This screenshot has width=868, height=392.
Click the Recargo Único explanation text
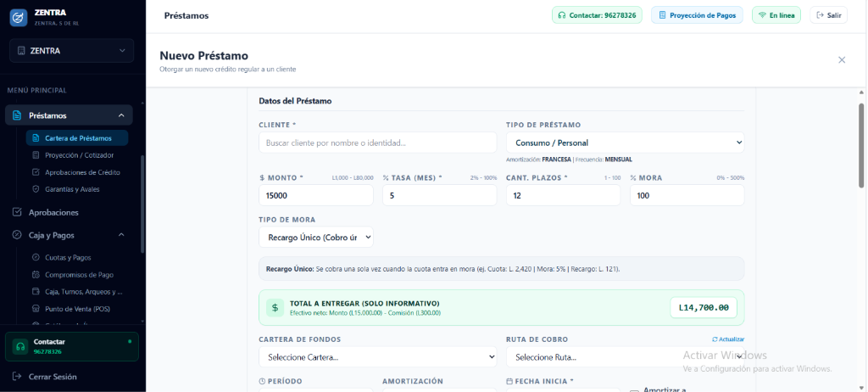(442, 269)
